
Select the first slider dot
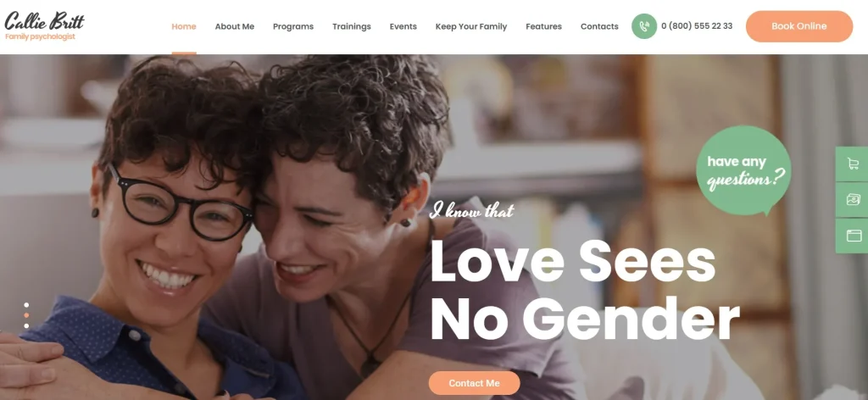(x=26, y=305)
